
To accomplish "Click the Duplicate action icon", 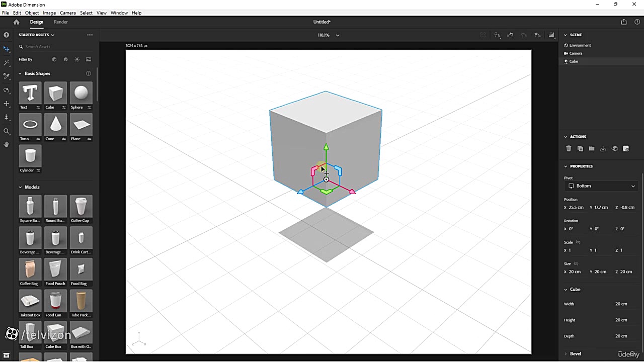I will click(x=580, y=149).
